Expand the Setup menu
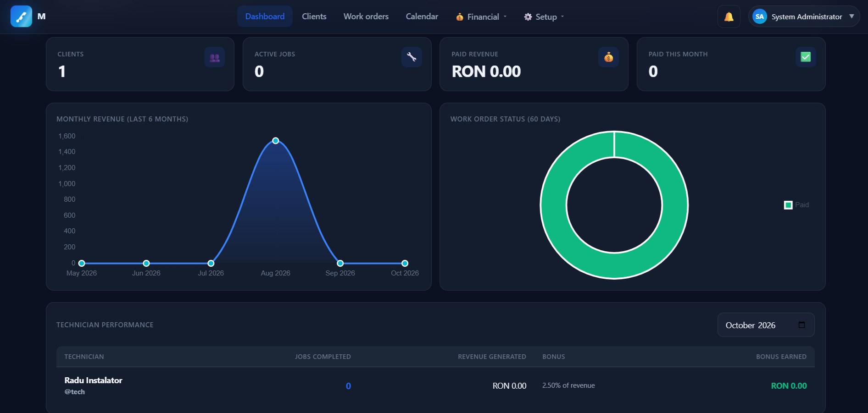868x413 pixels. (x=544, y=17)
